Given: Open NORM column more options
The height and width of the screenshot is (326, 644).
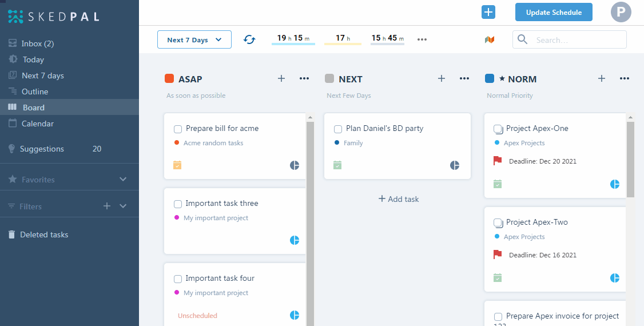Looking at the screenshot, I should 625,78.
